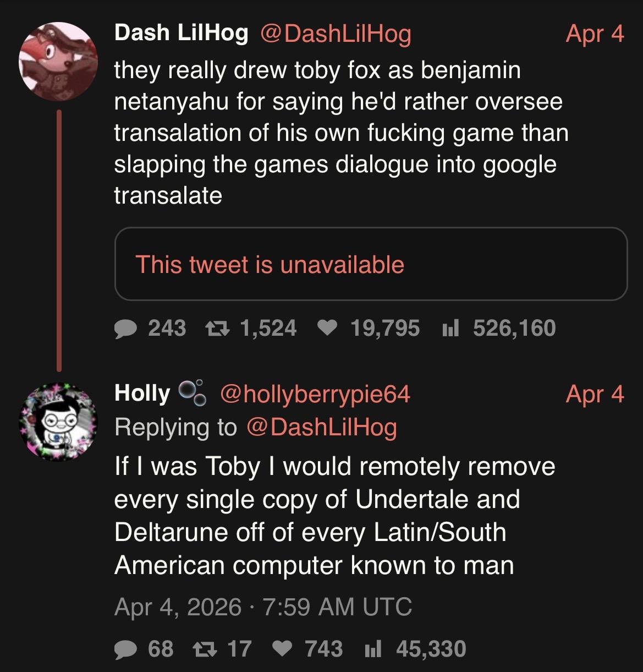Click the Apr 4 date on Dash LilHog's tweet
This screenshot has width=643, height=672.
(595, 34)
